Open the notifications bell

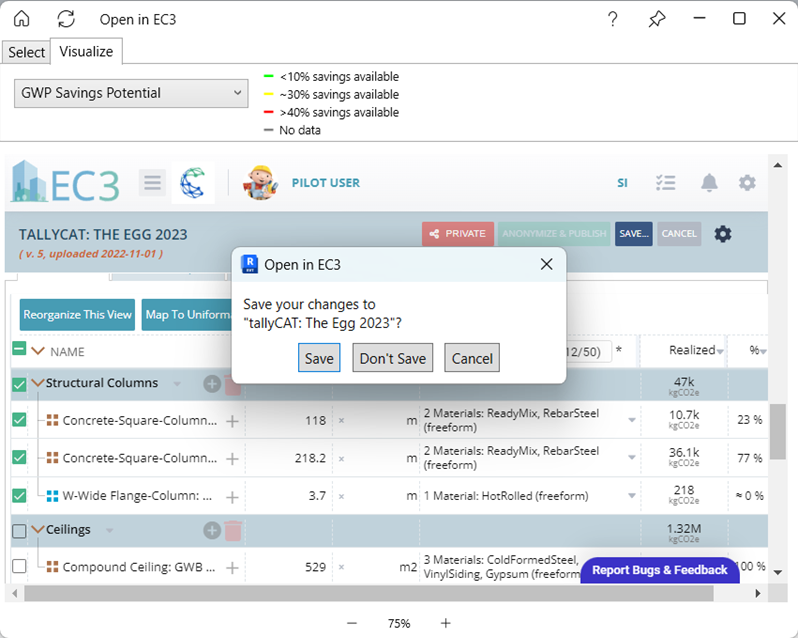[709, 183]
